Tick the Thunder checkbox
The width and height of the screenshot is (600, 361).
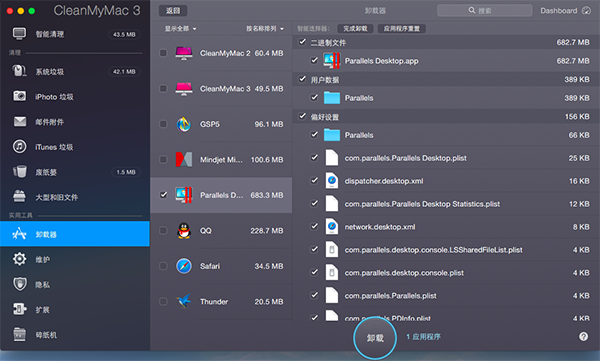(163, 301)
